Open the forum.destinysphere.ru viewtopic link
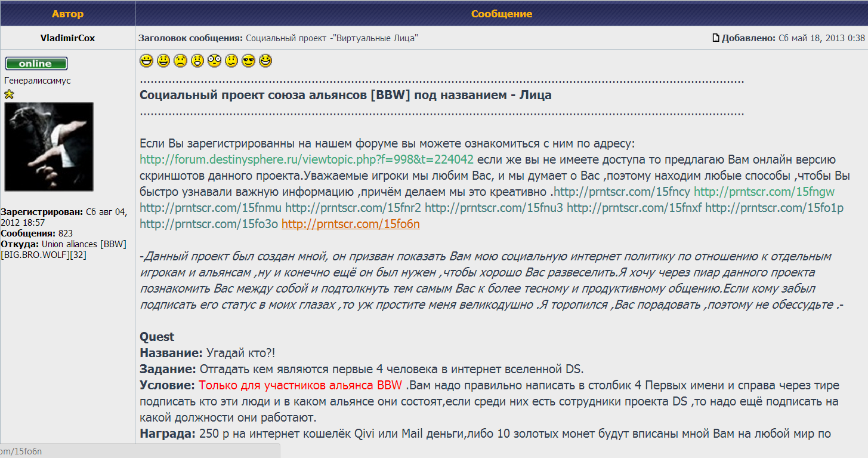The image size is (868, 458). click(x=307, y=159)
